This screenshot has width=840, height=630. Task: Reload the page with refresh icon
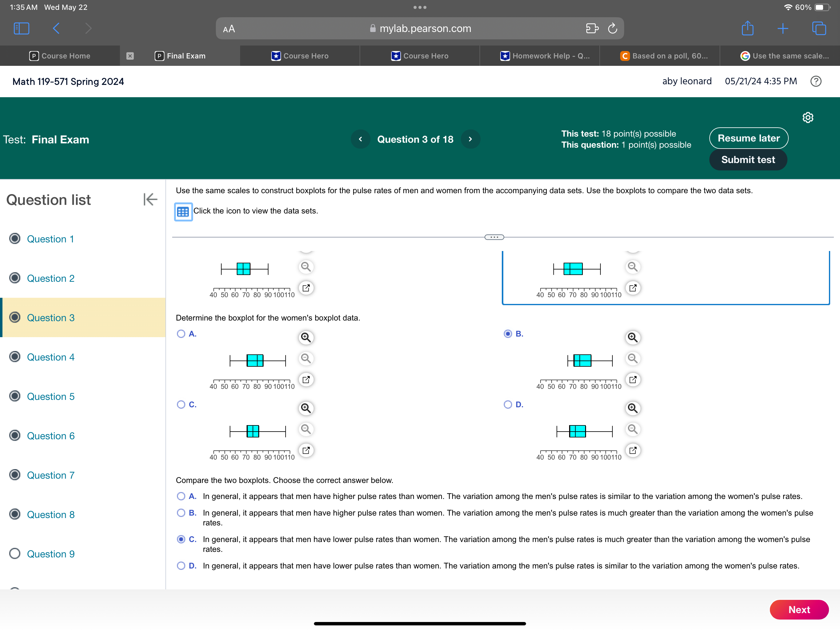[x=612, y=29]
